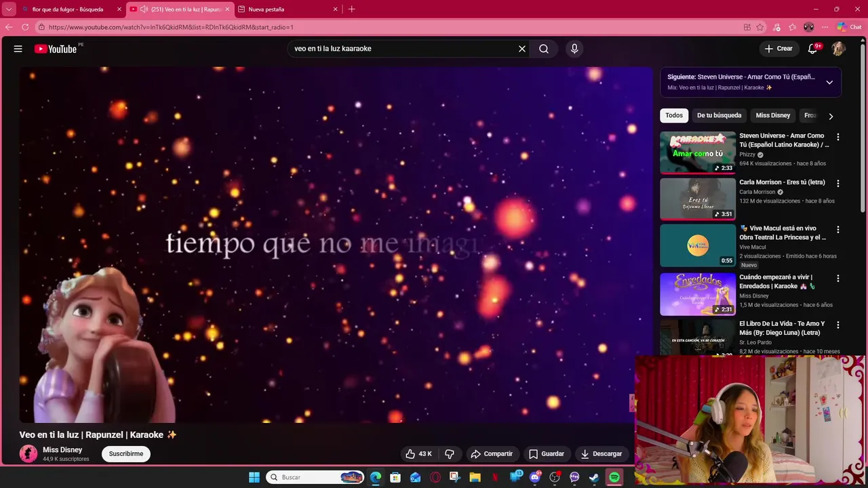Select Miss Disney filter chip
This screenshot has height=488, width=868.
773,115
